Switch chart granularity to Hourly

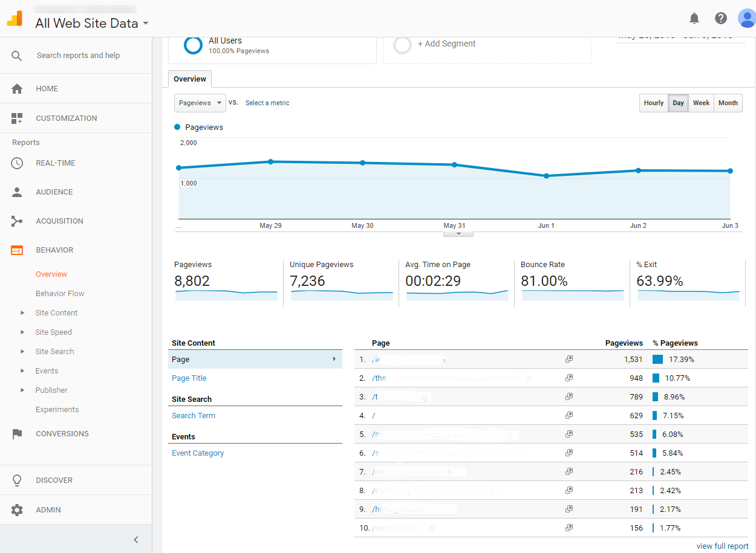(653, 103)
